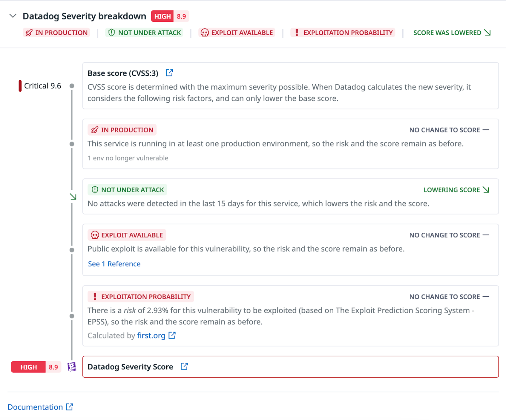Viewport: 506px width, 420px height.
Task: Click the Datadog mascot icon near the HIGH badge
Action: 72,367
